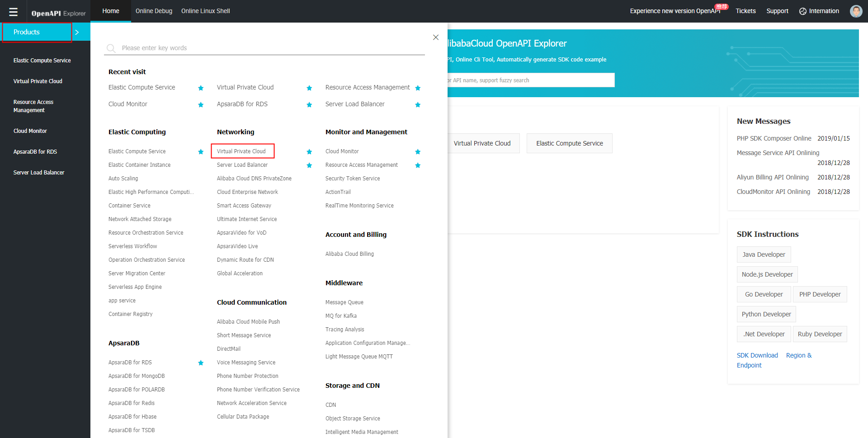Click the OpenAPI Explorer logo
Screen dimensions: 868x438
point(58,13)
